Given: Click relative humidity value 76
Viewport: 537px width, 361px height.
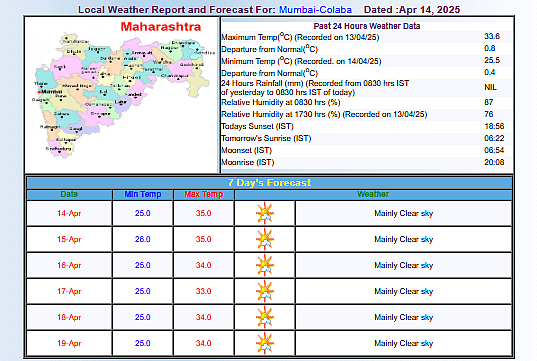Looking at the screenshot, I should coord(489,114).
